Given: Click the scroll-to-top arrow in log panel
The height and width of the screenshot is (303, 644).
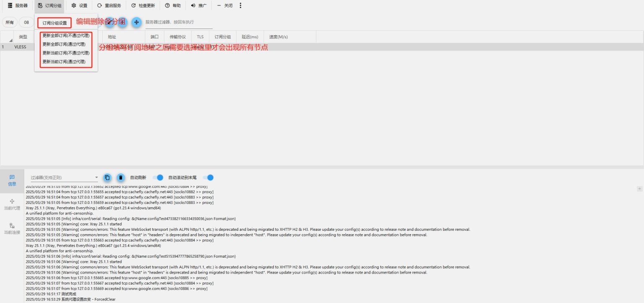Looking at the screenshot, I should point(639,189).
